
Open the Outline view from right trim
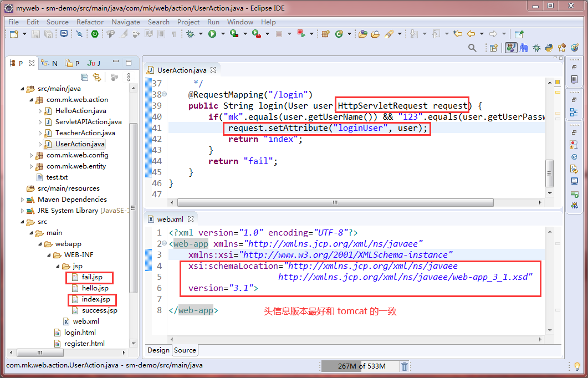574,112
